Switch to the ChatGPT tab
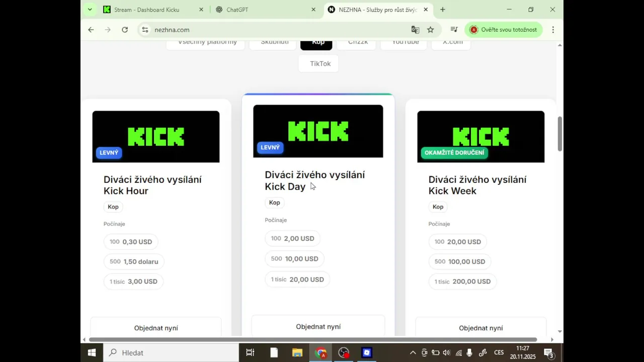Image resolution: width=644 pixels, height=362 pixels. click(237, 10)
